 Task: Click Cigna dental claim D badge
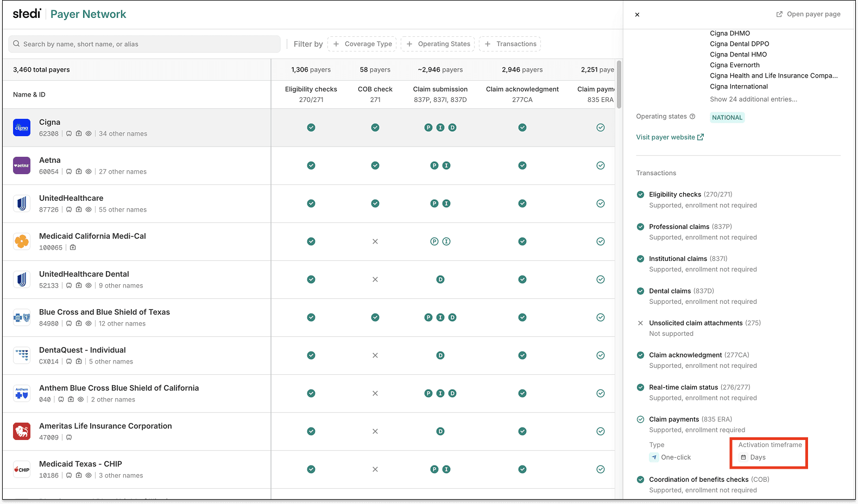click(452, 127)
